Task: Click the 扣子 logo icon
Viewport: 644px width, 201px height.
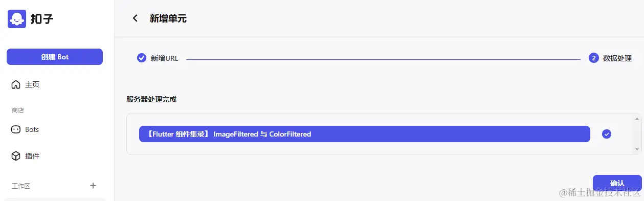Action: [x=17, y=19]
